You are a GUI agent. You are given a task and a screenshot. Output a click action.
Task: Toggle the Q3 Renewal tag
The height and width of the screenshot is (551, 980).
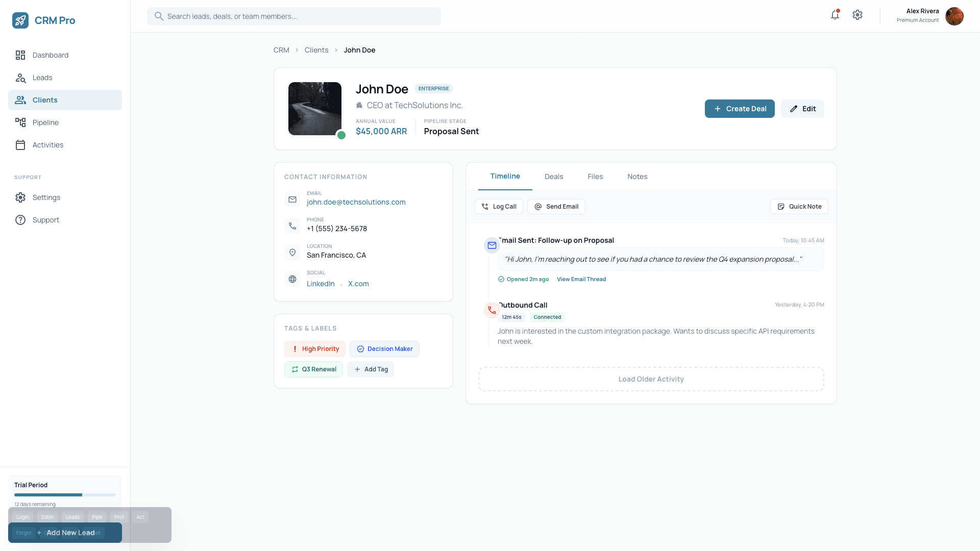[x=313, y=369]
